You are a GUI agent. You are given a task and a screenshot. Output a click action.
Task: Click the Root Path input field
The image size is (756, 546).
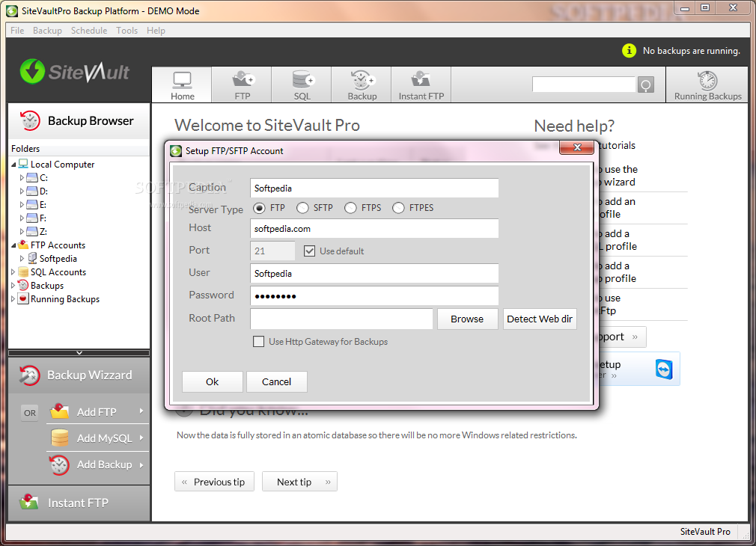click(x=341, y=319)
